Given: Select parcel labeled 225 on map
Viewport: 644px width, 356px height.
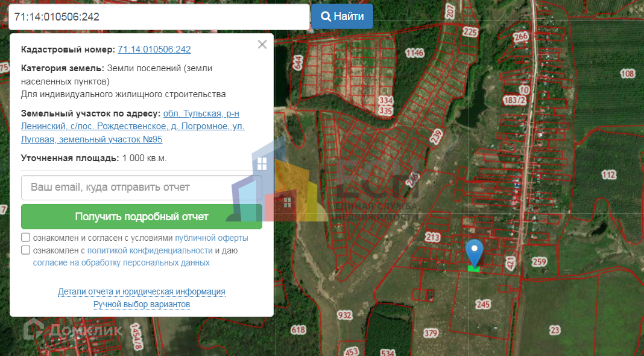Looking at the screenshot, I should (x=470, y=32).
